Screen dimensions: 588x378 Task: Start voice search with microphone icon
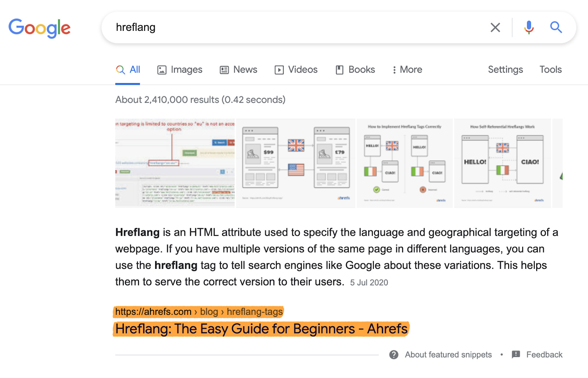[529, 28]
